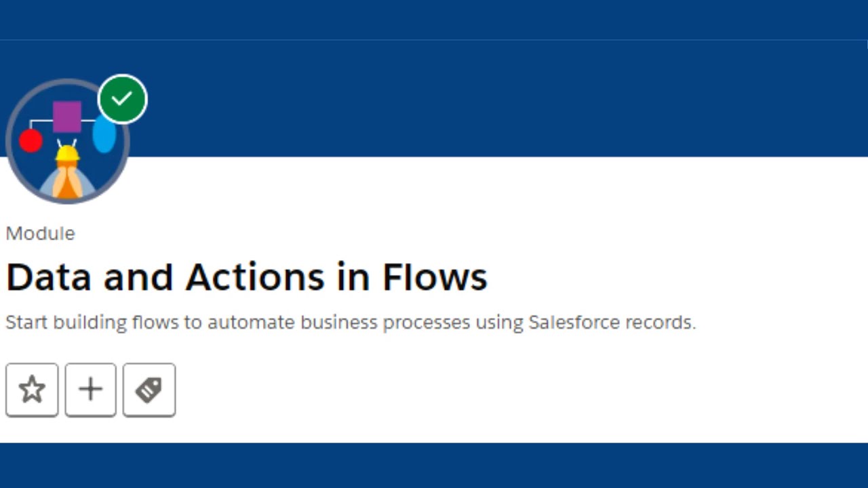868x488 pixels.
Task: Click the yellow hard hat on the badge character
Action: [67, 154]
